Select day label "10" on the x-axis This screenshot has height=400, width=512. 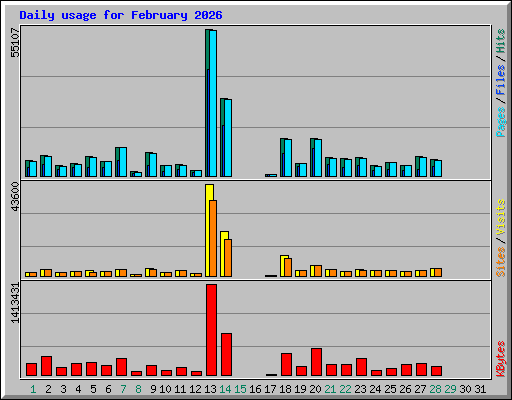click(165, 389)
